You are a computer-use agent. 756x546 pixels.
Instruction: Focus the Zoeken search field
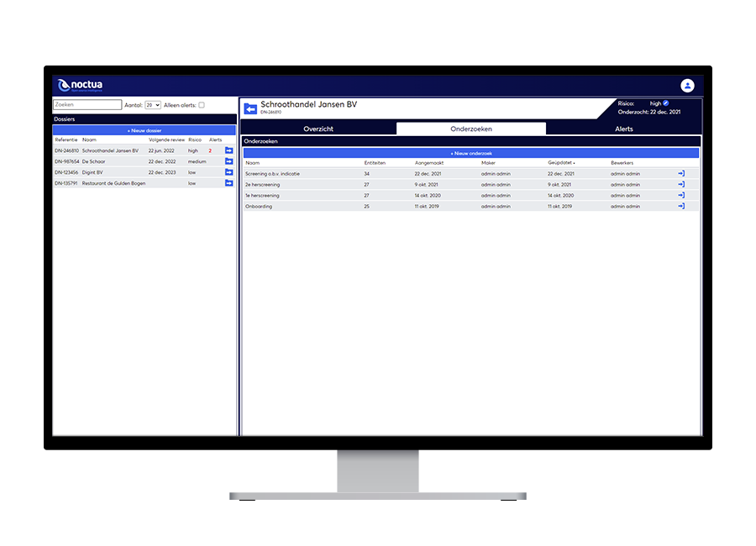click(87, 105)
